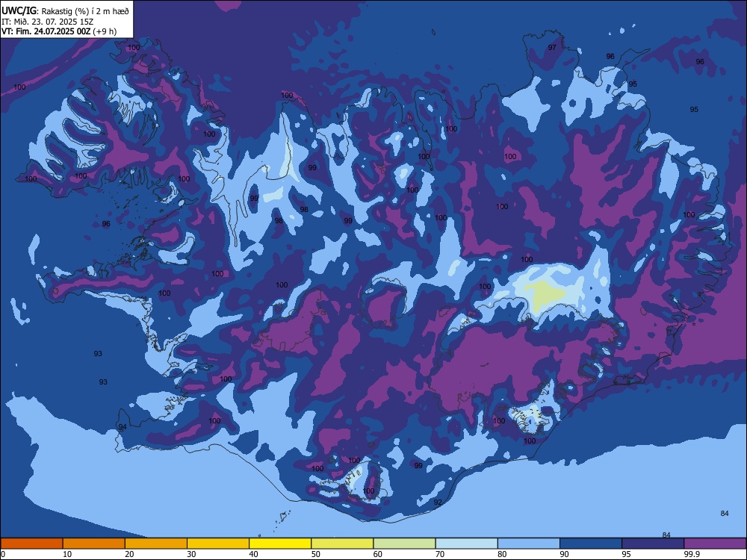The width and height of the screenshot is (747, 560).
Task: Click the legend tick label "70"
Action: (440, 554)
